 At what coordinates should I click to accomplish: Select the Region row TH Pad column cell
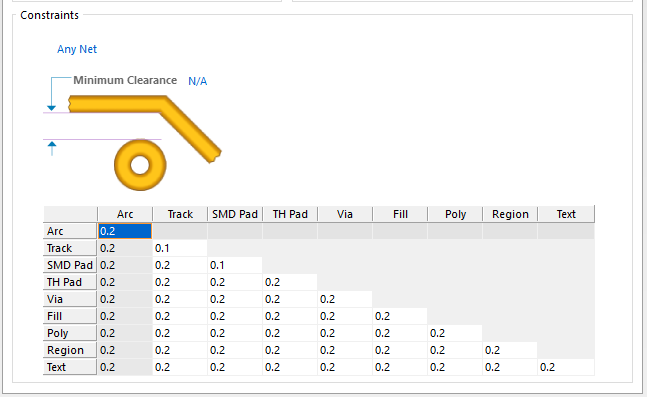coord(290,350)
